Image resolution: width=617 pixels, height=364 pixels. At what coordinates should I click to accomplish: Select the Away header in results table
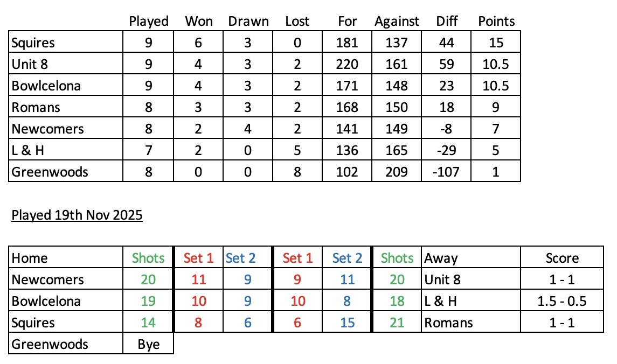[441, 258]
